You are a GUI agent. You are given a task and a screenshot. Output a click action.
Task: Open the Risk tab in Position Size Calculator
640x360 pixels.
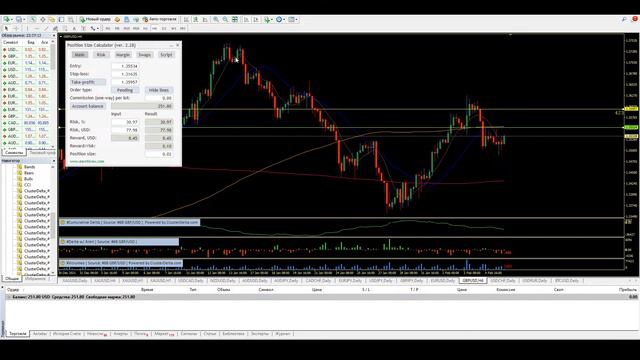point(101,54)
